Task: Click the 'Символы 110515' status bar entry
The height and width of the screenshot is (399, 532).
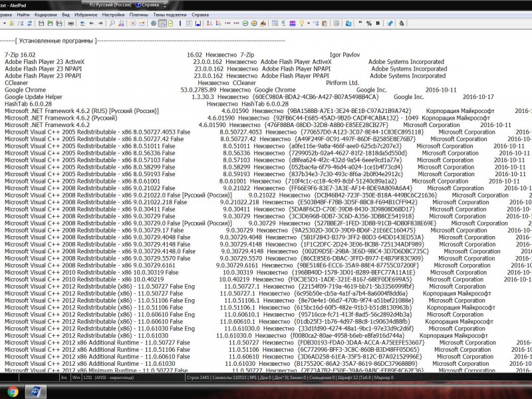Action: (229, 377)
